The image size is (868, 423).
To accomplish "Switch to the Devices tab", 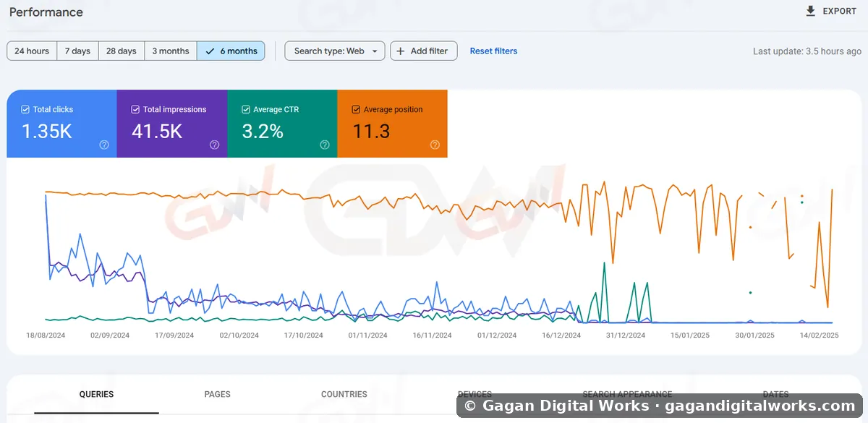I will 475,394.
